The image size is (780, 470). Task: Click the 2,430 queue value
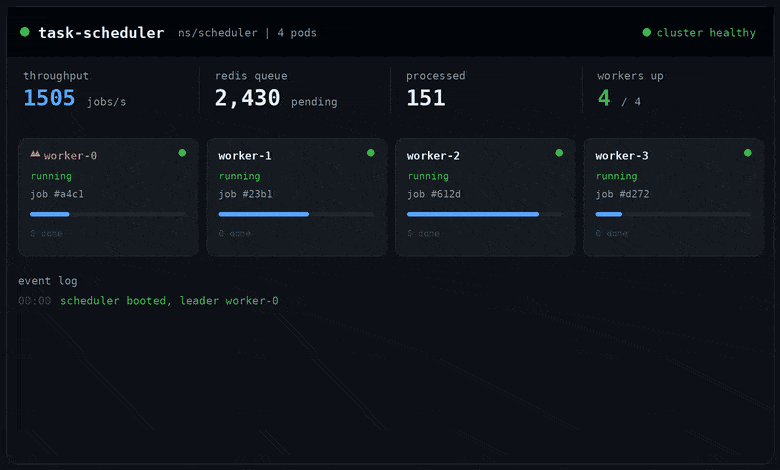[247, 98]
